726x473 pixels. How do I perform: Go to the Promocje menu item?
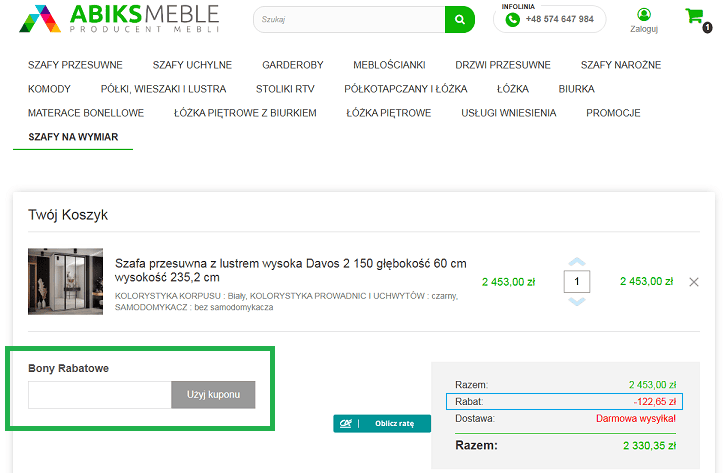click(613, 113)
